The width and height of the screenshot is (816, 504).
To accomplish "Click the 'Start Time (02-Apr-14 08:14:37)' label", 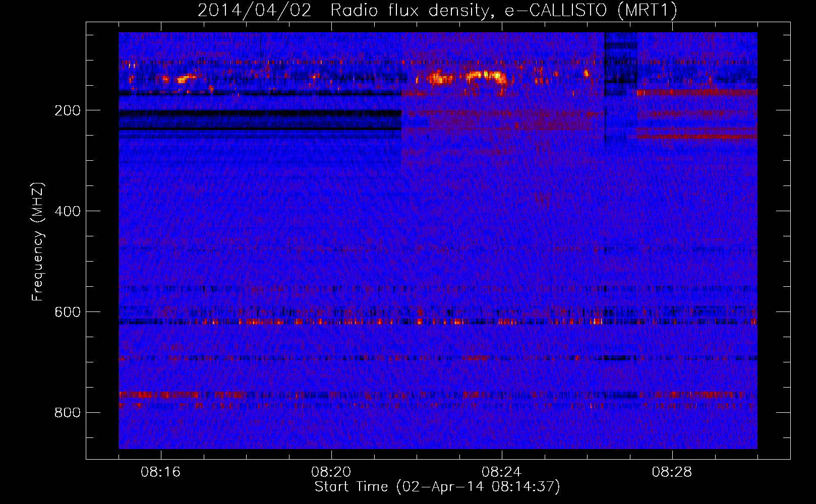I will coord(437,487).
